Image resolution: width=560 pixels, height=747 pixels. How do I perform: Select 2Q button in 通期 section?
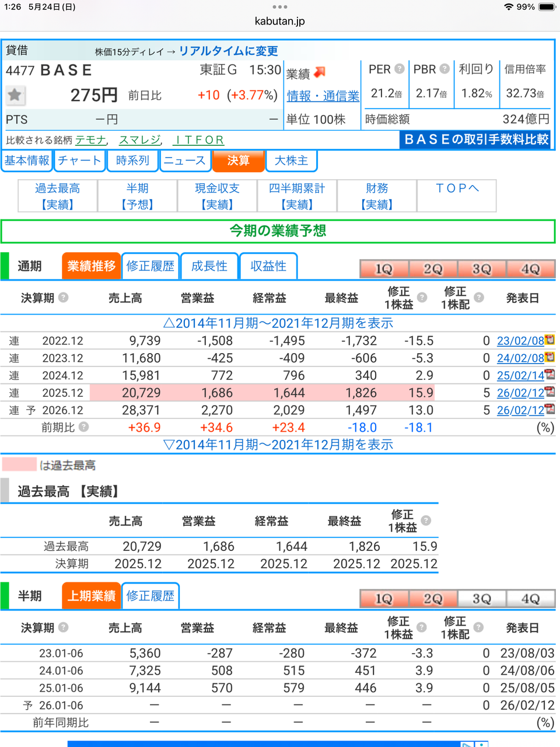(433, 269)
